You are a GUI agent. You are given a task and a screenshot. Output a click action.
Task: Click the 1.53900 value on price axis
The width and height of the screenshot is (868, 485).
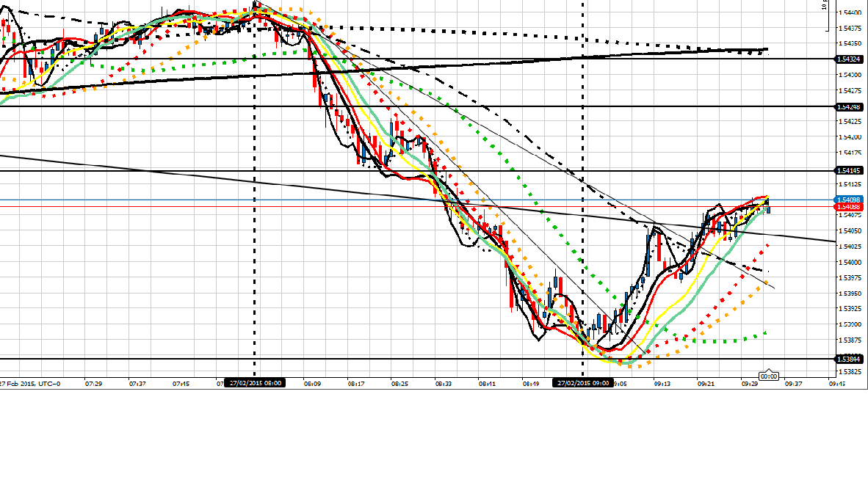point(850,324)
